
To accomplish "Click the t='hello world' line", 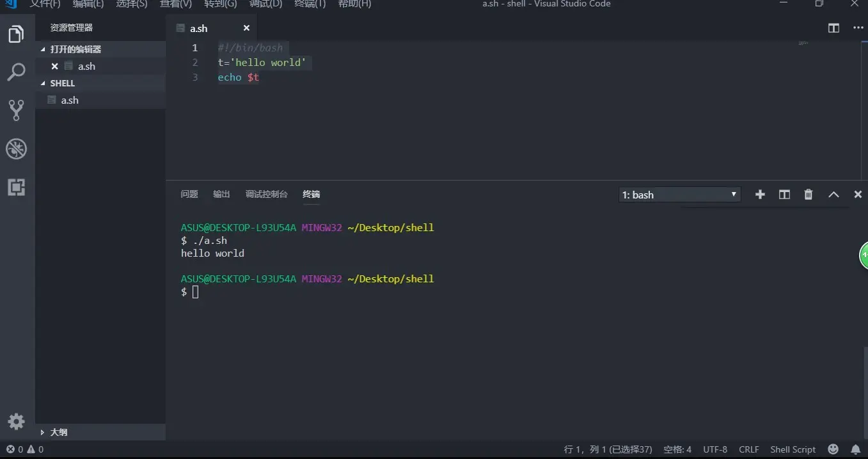I will coord(262,62).
